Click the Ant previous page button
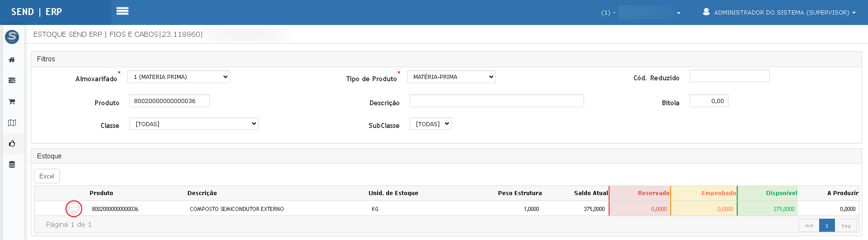This screenshot has width=868, height=240. click(x=809, y=225)
